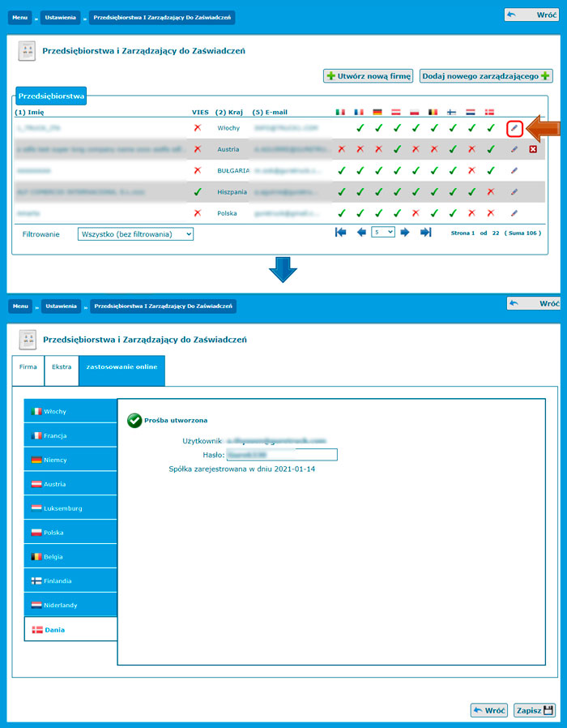Click Danish flag column header icon
Viewport: 567px width, 728px height.
(x=489, y=112)
